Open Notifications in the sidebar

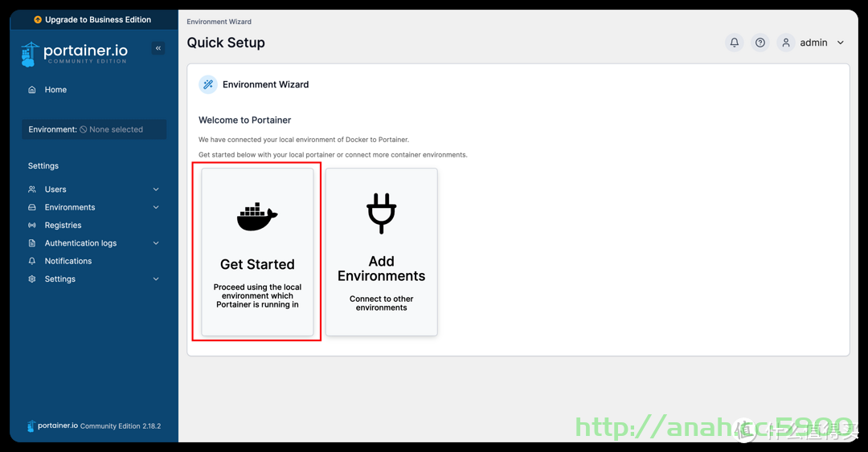[x=68, y=261]
